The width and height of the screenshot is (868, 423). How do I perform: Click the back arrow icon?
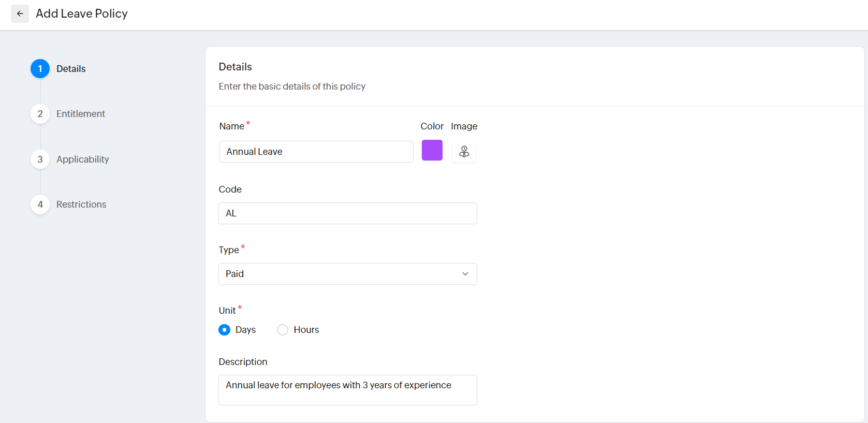click(x=20, y=13)
